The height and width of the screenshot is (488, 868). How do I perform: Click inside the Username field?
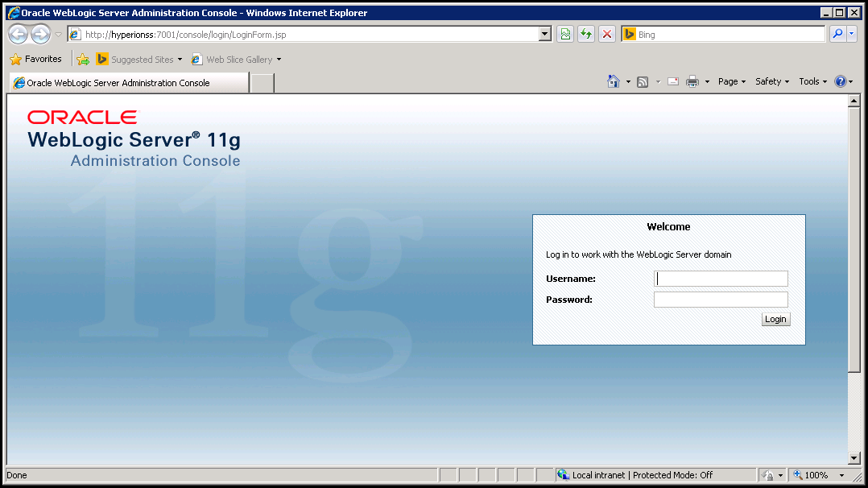coord(721,279)
